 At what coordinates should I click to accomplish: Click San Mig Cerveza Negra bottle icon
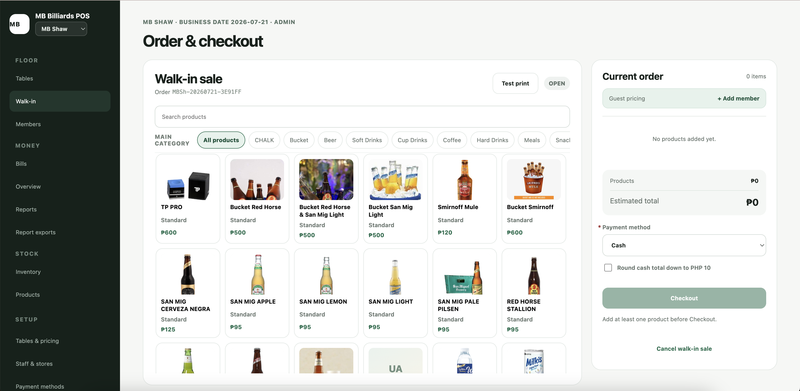pos(188,274)
